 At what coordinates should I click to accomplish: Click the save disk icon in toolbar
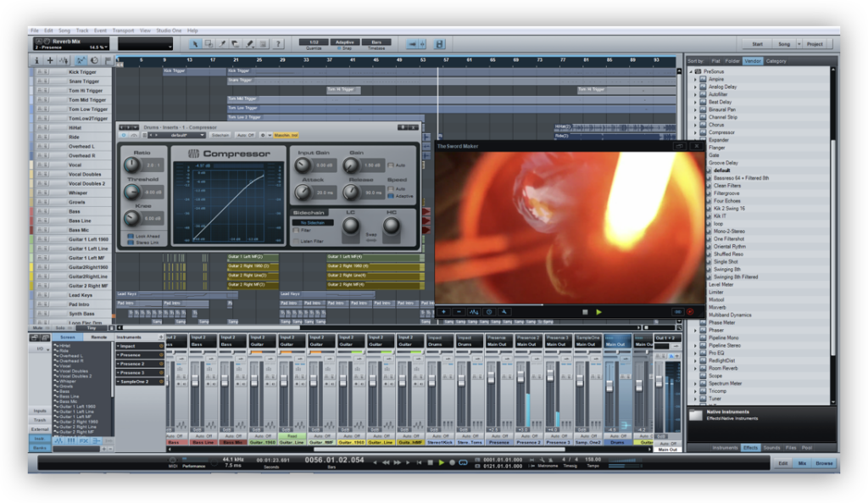pos(440,44)
